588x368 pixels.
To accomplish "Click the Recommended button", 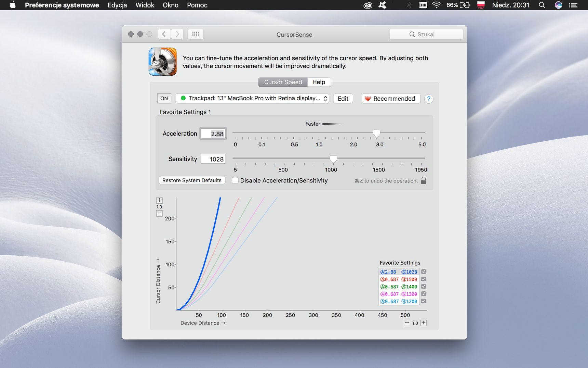I will click(x=391, y=99).
